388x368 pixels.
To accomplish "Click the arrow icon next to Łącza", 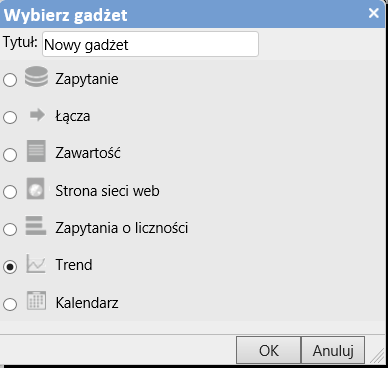I will [x=37, y=115].
